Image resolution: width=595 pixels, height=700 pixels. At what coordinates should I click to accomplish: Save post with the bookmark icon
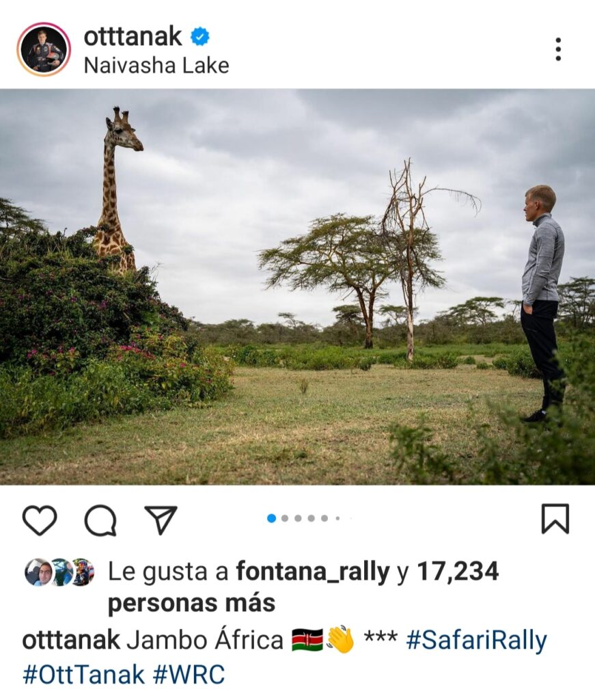click(x=555, y=519)
